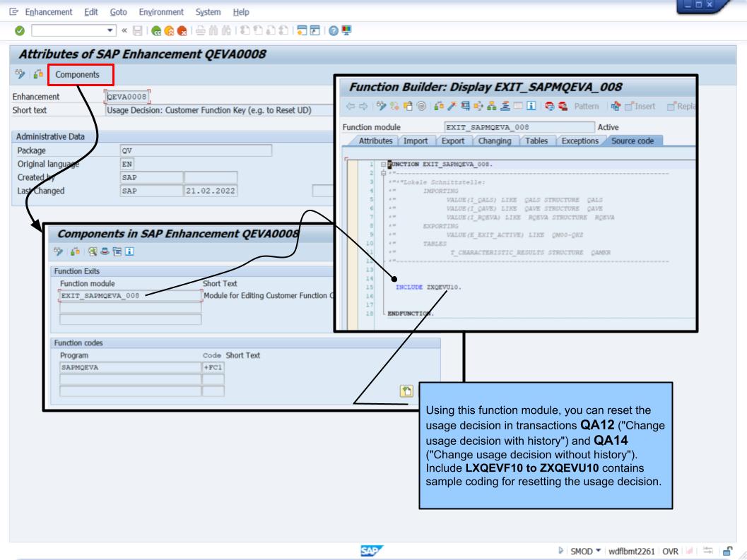Click the OVR insert mode indicator

pyautogui.click(x=670, y=552)
